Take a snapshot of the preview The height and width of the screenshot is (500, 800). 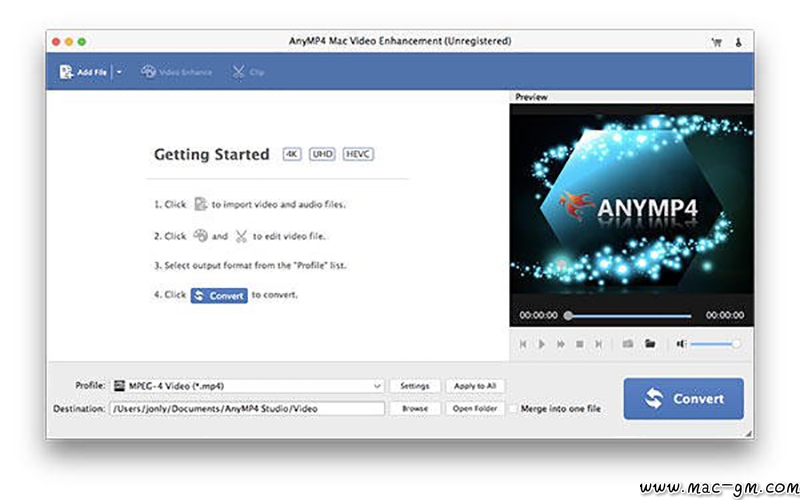[x=628, y=344]
